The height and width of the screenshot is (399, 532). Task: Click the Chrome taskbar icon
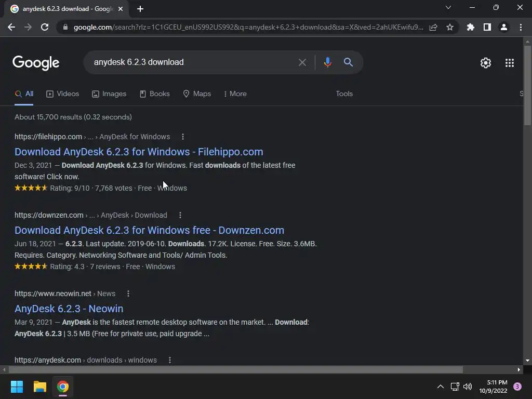pyautogui.click(x=63, y=387)
